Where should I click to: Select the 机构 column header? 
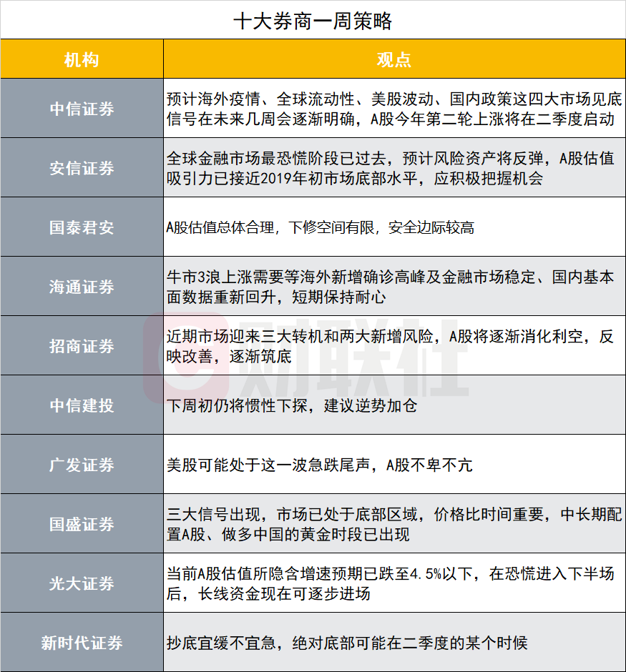[81, 59]
